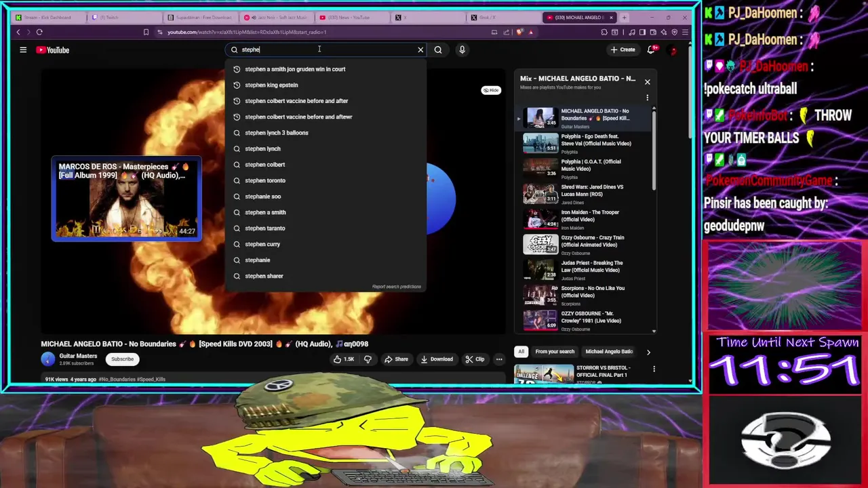868x488 pixels.
Task: Reload the browser page
Action: [x=39, y=32]
